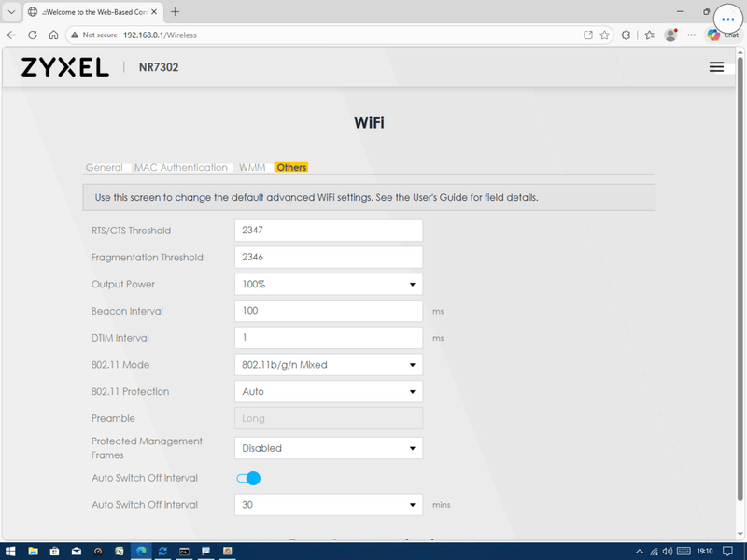Click the ZYXEL logo
747x560 pixels.
64,67
